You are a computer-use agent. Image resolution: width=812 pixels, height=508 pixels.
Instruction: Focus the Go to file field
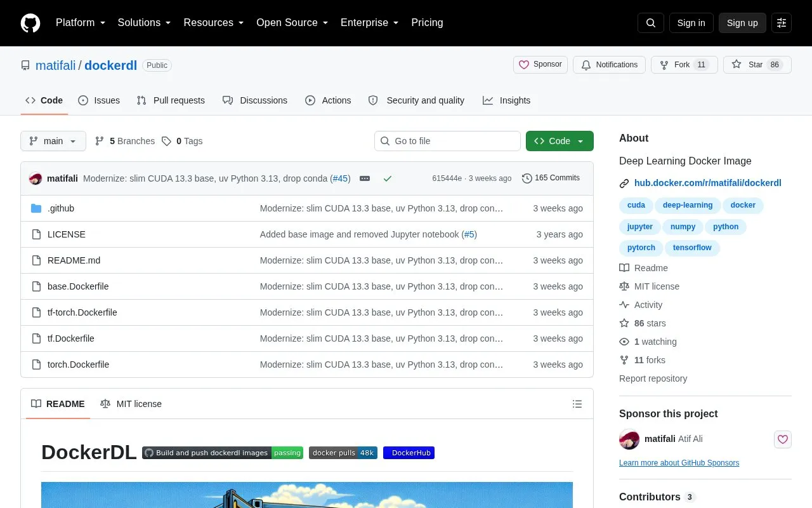coord(447,141)
